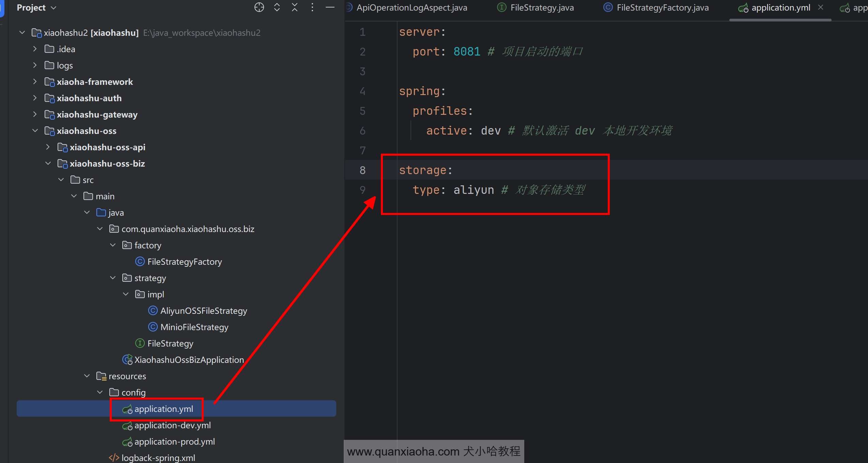Switch to FileStrategy.java editor tab
868x463 pixels.
pos(542,7)
